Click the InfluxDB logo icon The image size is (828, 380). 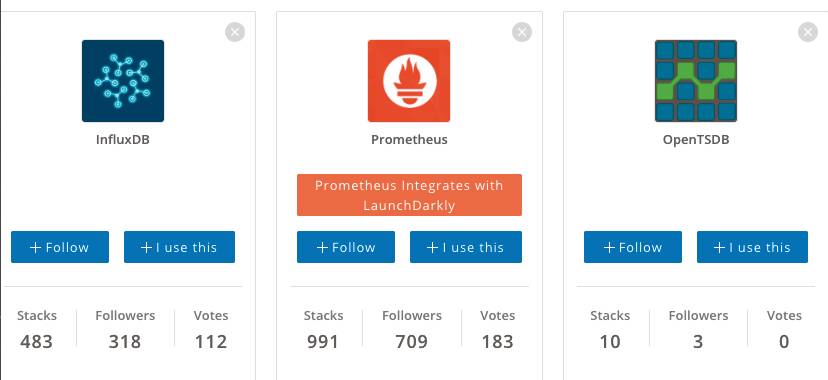point(123,81)
